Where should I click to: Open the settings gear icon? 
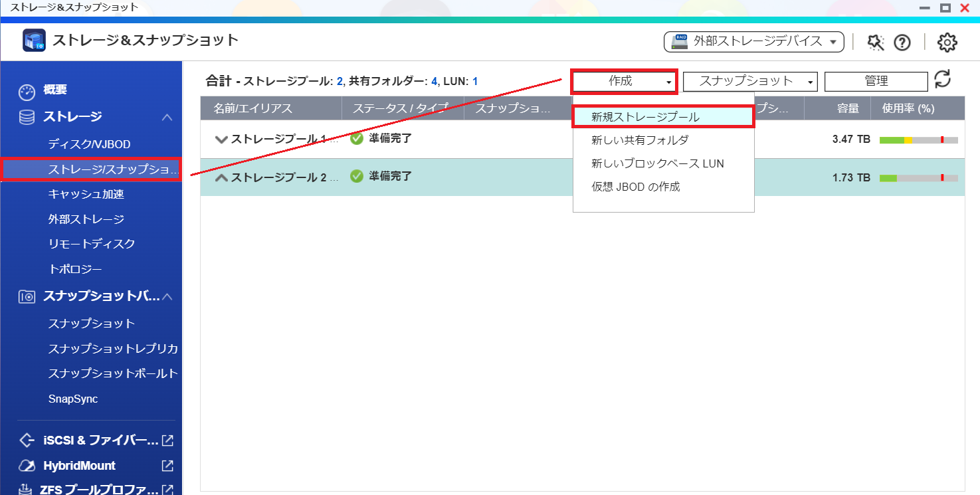tap(947, 43)
